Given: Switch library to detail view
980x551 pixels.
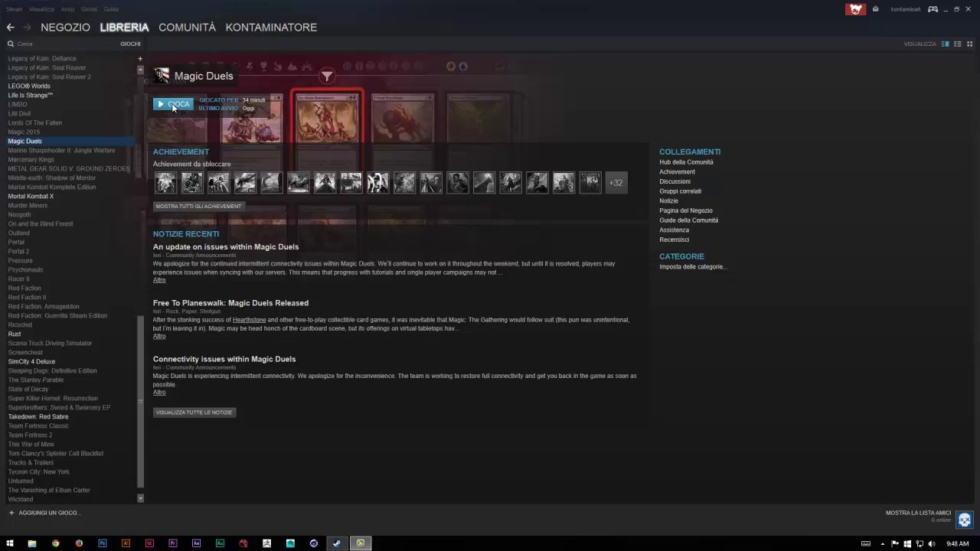Looking at the screenshot, I should [945, 44].
